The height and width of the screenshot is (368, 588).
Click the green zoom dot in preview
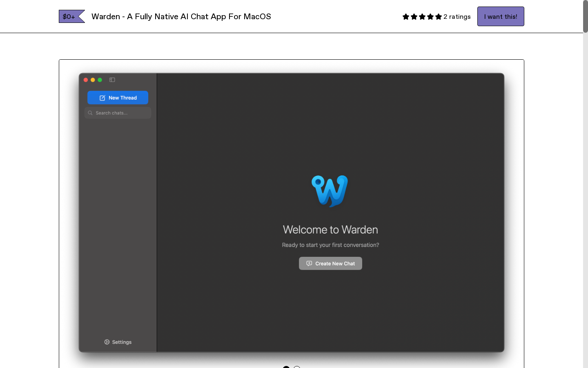100,80
